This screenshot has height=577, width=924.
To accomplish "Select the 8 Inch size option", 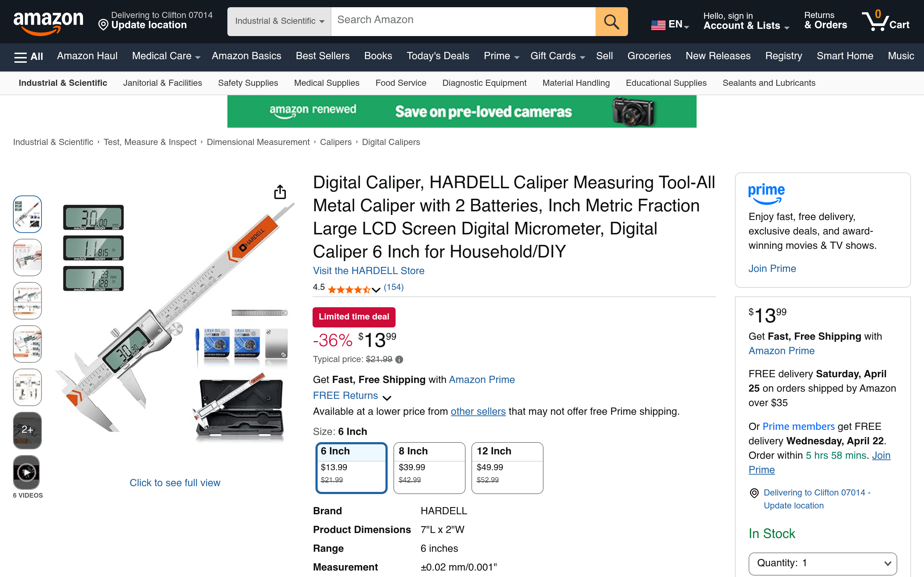I will (429, 468).
